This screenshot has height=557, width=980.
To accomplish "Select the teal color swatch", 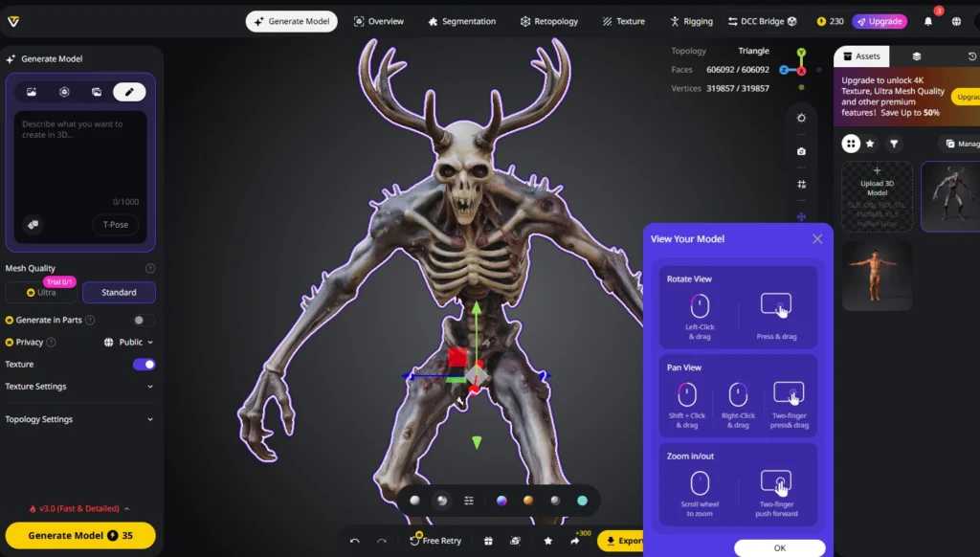I will point(582,501).
